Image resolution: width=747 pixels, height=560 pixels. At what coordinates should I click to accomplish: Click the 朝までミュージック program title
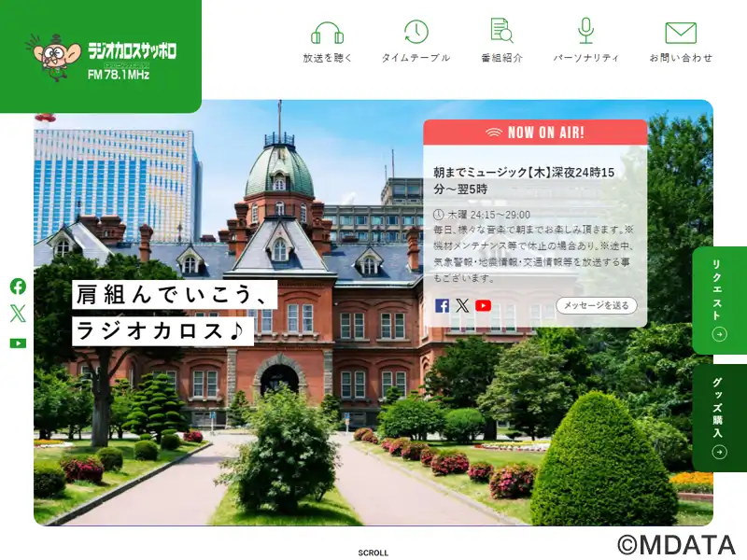point(524,180)
